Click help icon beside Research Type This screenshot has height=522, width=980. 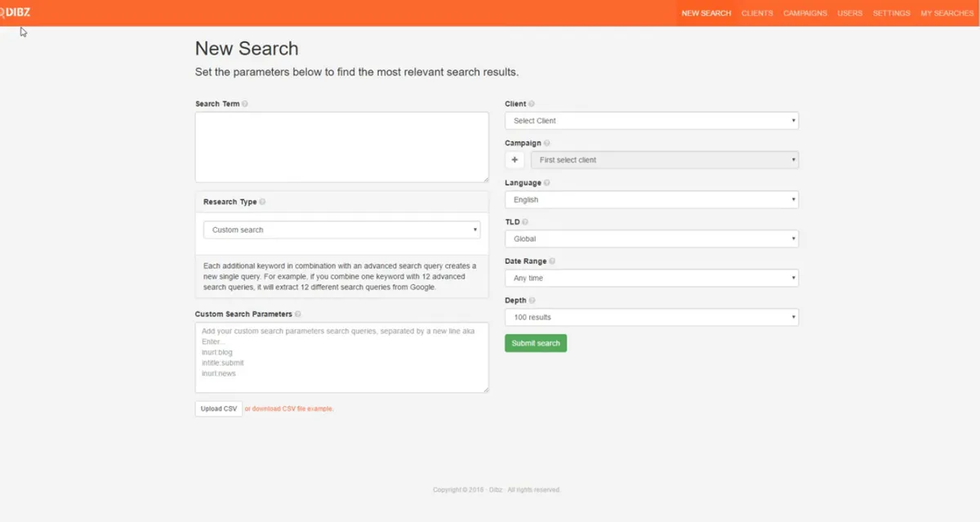click(x=262, y=202)
